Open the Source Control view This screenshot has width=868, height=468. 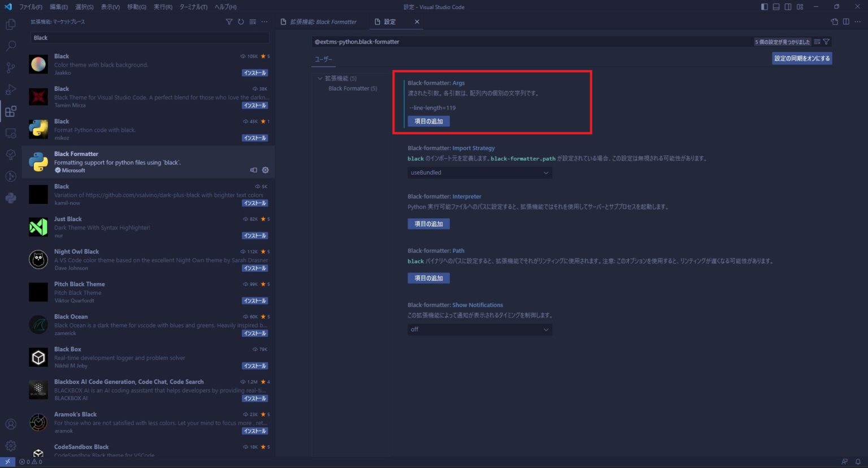click(10, 67)
